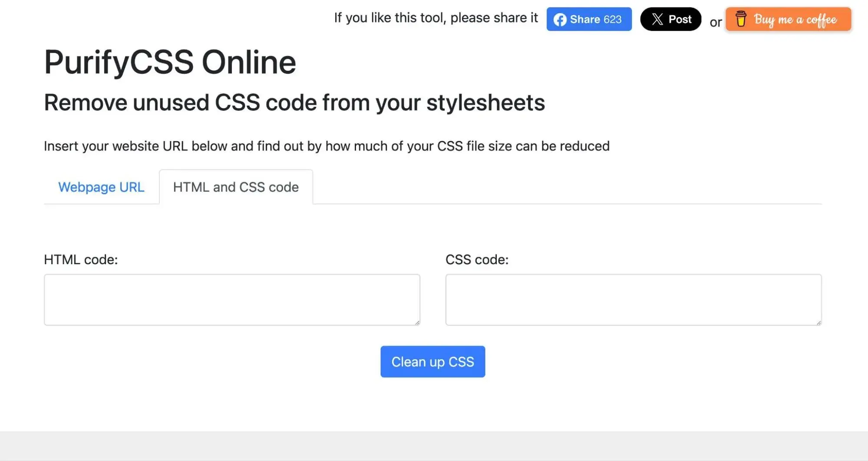
Task: Click the 'CSS code:' label
Action: [477, 259]
